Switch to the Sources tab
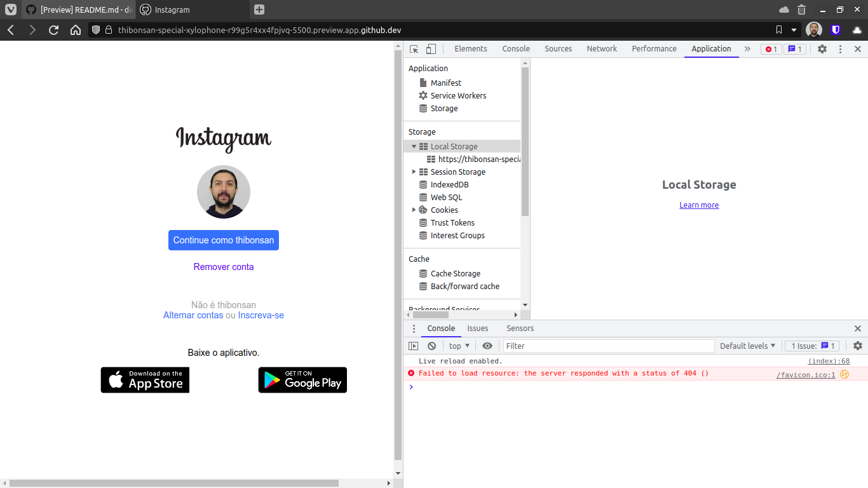This screenshot has height=488, width=868. coord(559,49)
